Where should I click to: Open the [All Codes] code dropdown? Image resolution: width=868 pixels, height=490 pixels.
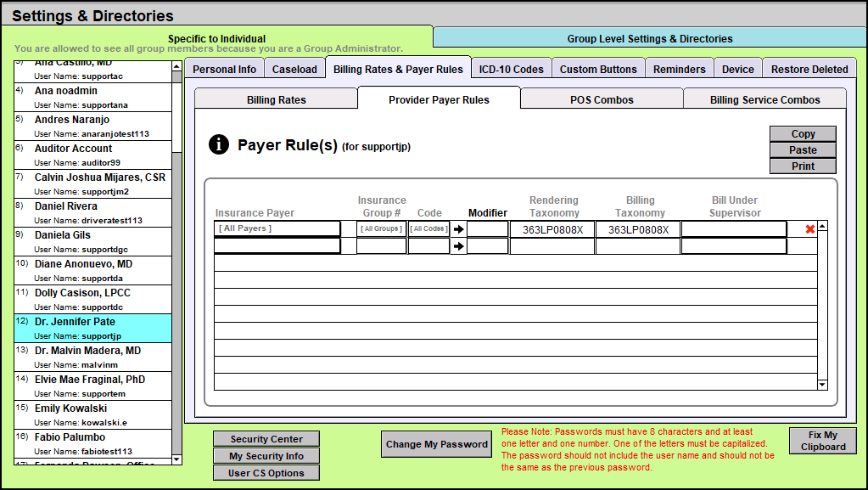428,229
